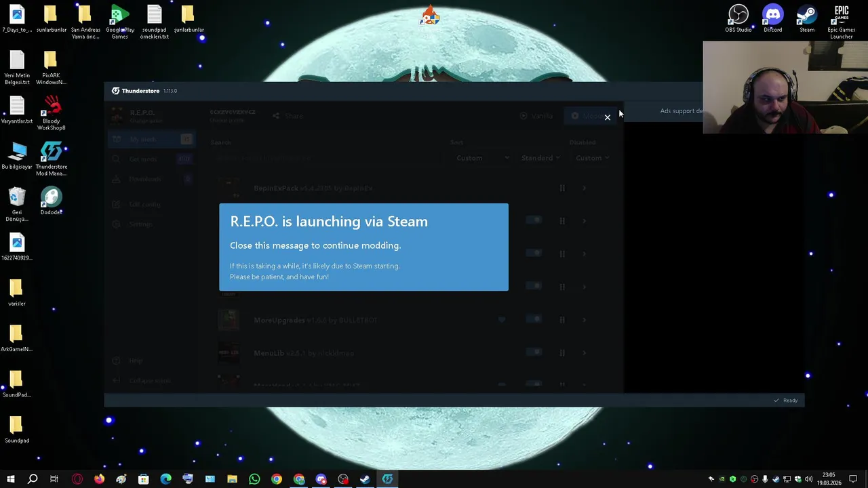Select Yeni Metin Belgesi.txt file

[x=17, y=68]
